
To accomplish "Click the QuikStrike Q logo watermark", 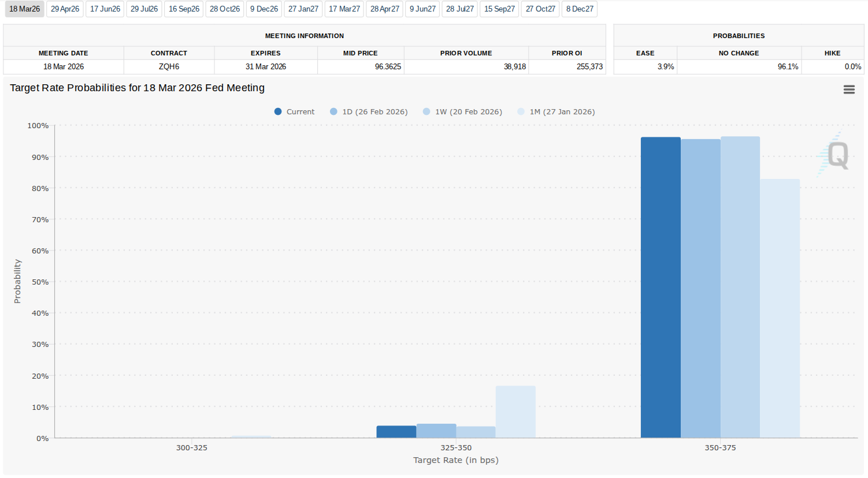I will click(836, 155).
